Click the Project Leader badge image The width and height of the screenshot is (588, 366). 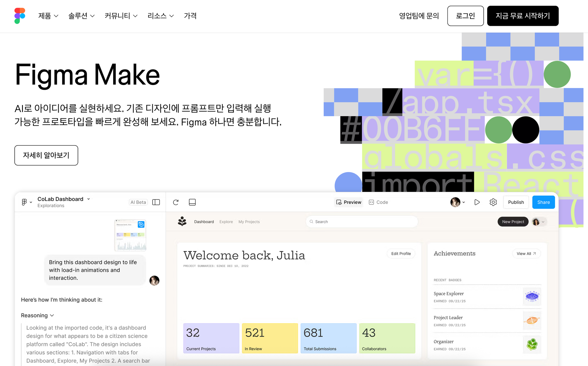[532, 321]
